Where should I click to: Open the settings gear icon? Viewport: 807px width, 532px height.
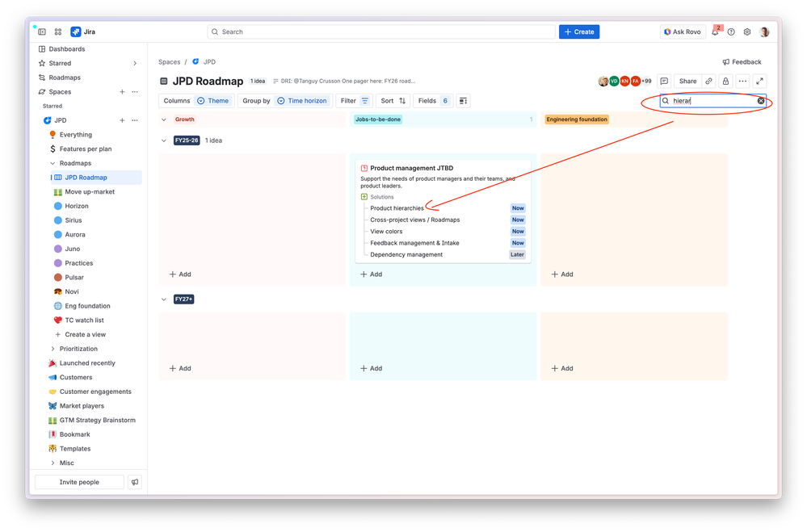[746, 32]
